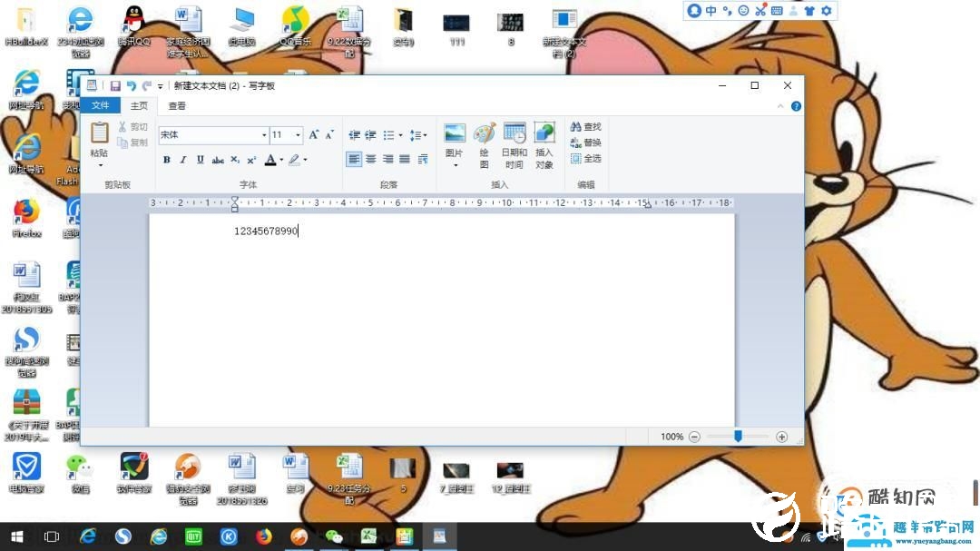Insert date and time (日期和时间)

click(x=514, y=145)
